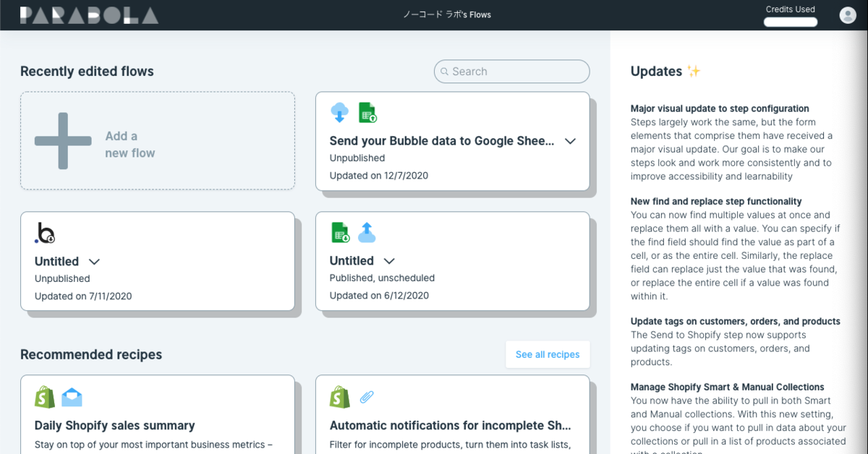Click 'Updated on 7/11/2020' text
Viewport: 868px width, 454px height.
coord(83,296)
